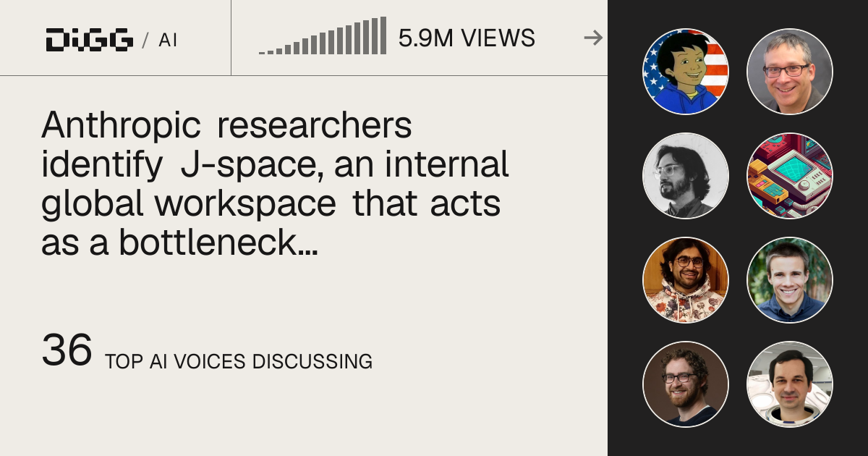Click the tallest bar in views chart

tap(383, 36)
